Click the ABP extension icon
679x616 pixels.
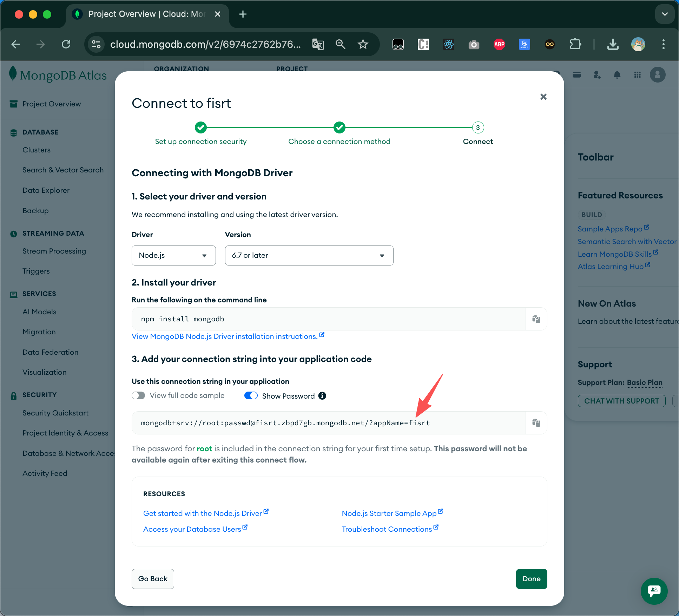[x=499, y=44]
